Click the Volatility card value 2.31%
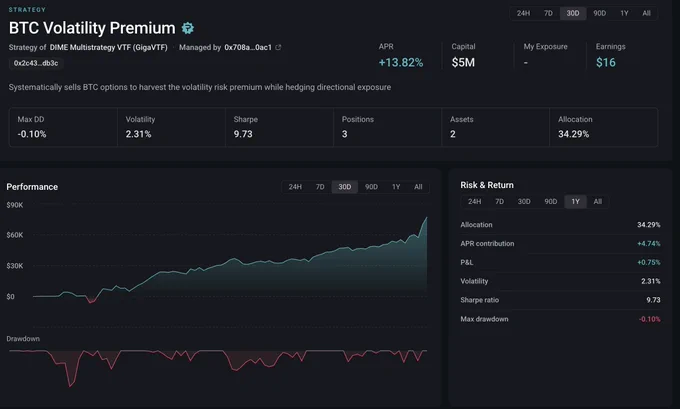The image size is (680, 409). click(138, 134)
